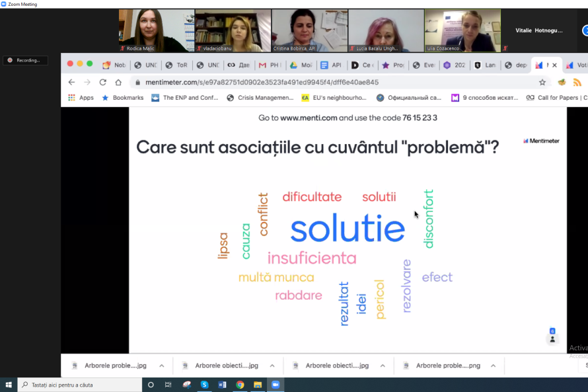This screenshot has height=392, width=588.
Task: Click the browser home icon
Action: pyautogui.click(x=118, y=83)
